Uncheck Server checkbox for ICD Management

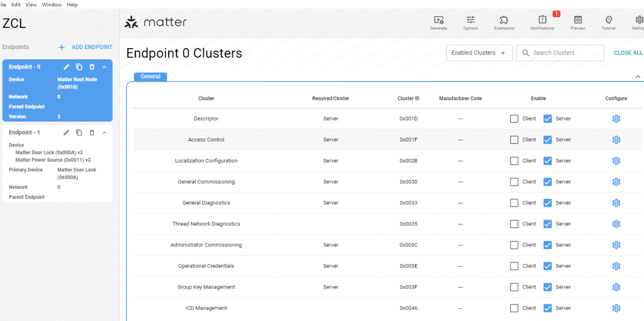coord(548,308)
